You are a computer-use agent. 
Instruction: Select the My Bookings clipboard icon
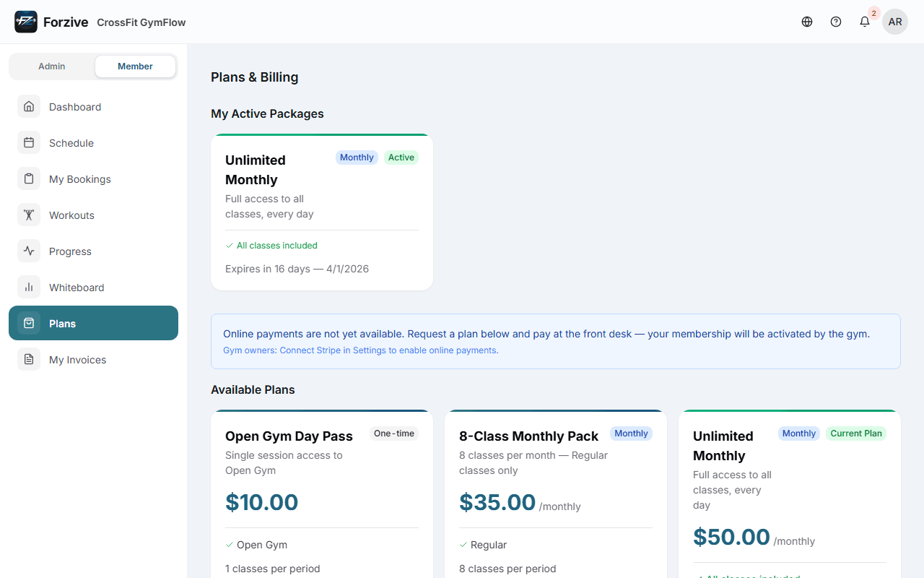pyautogui.click(x=29, y=178)
